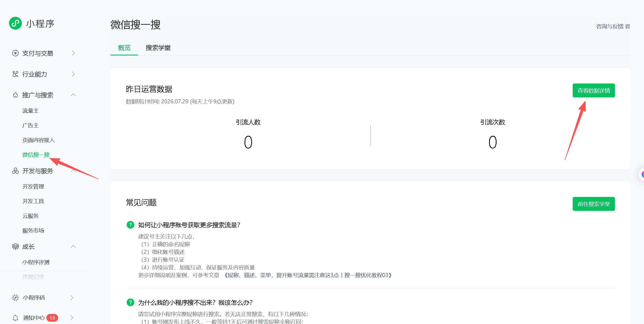The height and width of the screenshot is (324, 644).
Task: Open 页面内容接入 in the sidebar
Action: [x=39, y=140]
